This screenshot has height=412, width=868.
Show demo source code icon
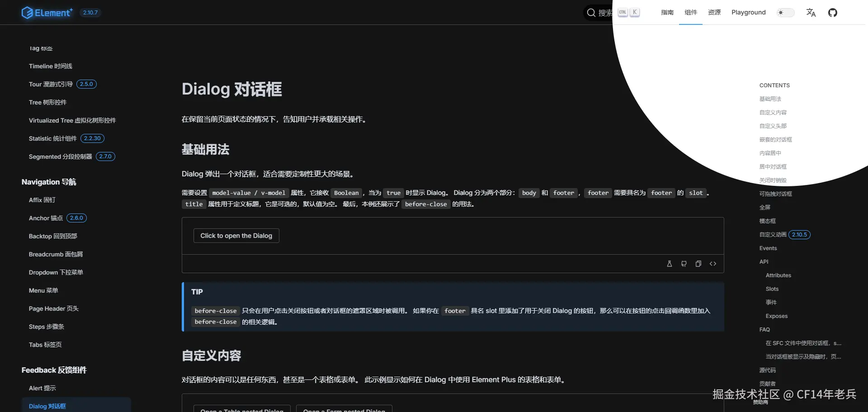coord(713,264)
